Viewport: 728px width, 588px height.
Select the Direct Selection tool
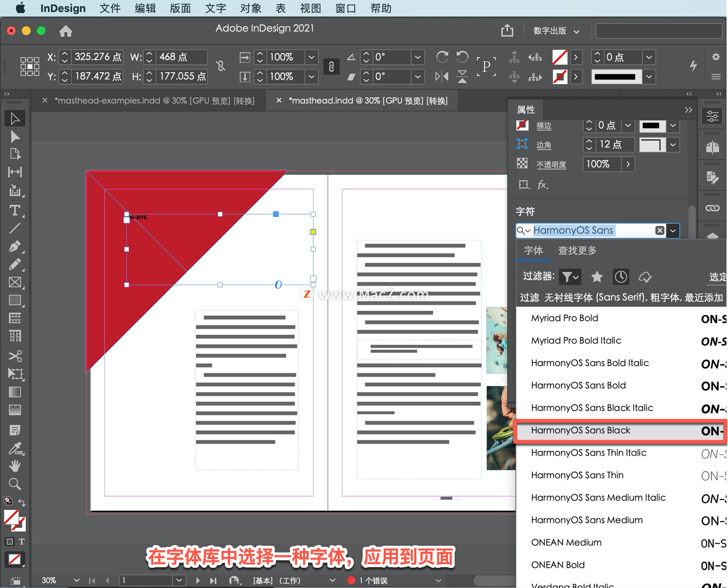[15, 136]
